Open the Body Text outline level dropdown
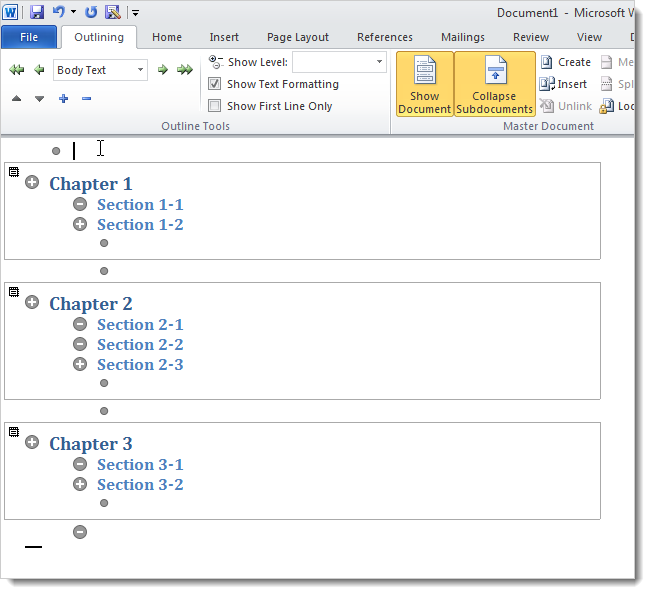Screen dimensions: 650x594 140,70
